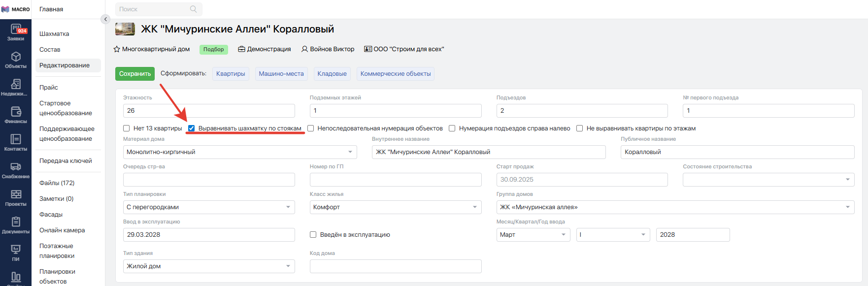
Task: Click the Этажность input field
Action: pos(209,111)
